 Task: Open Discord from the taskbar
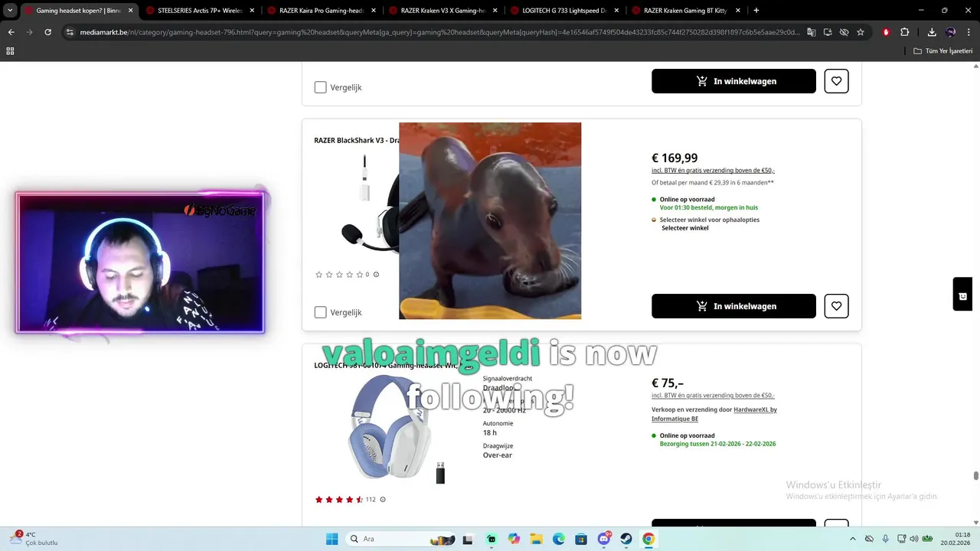604,539
